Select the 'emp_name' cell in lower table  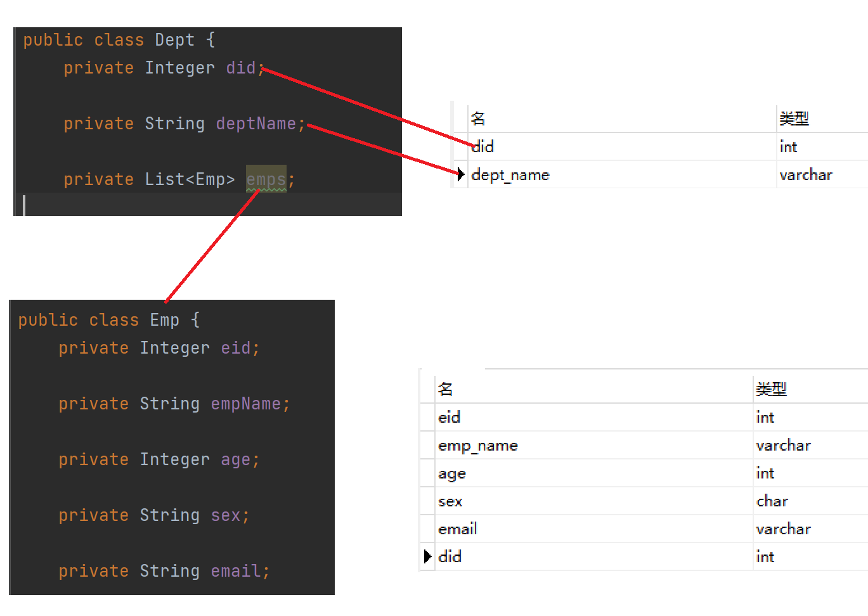coord(478,446)
